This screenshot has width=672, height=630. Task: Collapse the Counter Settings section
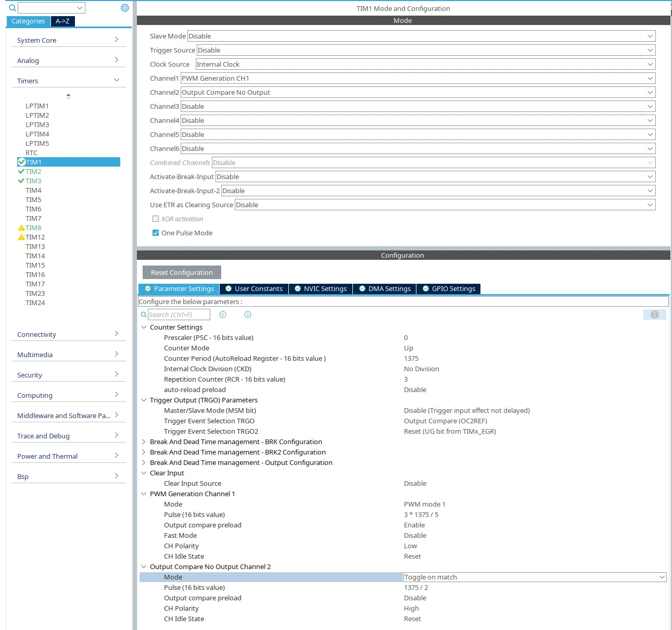point(144,327)
